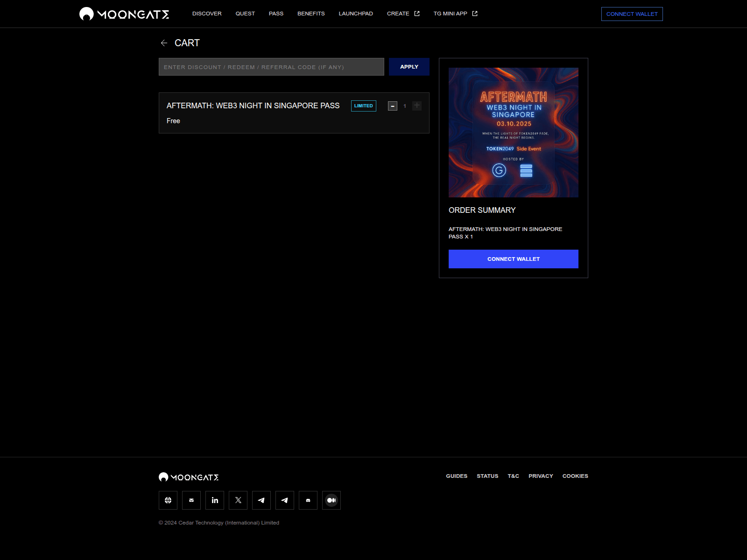Open the Discord icon in footer
The width and height of the screenshot is (747, 560).
pos(308,500)
